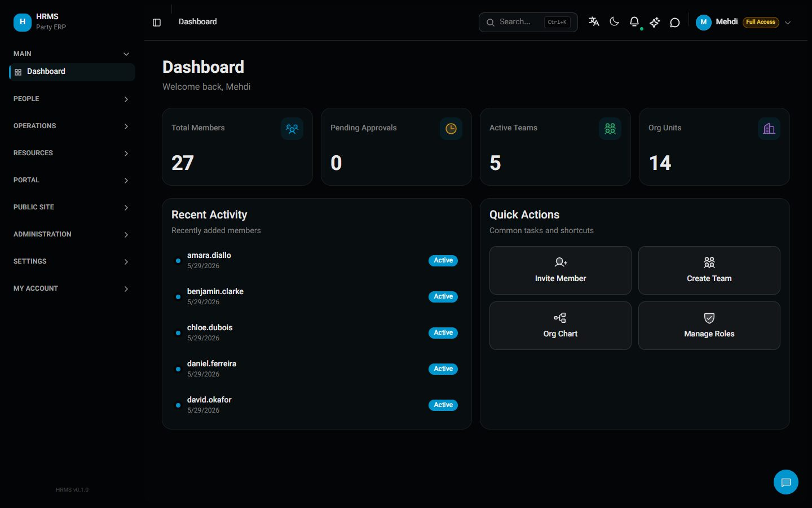The width and height of the screenshot is (812, 508).
Task: Click the Manage Roles quick action
Action: (709, 326)
